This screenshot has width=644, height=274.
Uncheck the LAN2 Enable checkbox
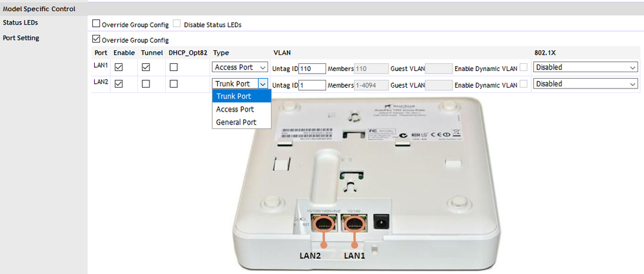(119, 84)
